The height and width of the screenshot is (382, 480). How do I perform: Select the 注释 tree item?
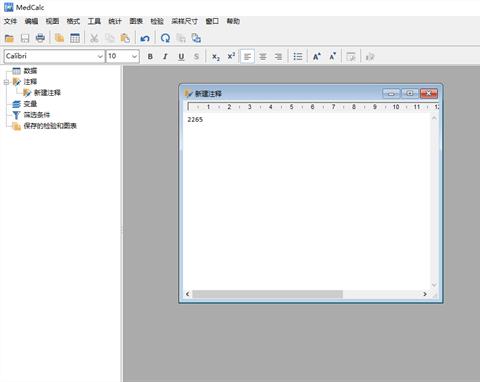(x=30, y=82)
